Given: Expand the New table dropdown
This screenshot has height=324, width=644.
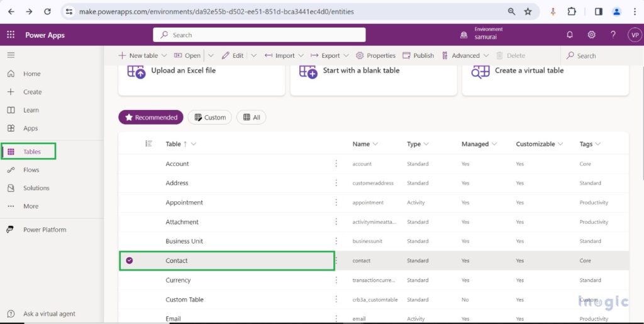Looking at the screenshot, I should [x=164, y=55].
